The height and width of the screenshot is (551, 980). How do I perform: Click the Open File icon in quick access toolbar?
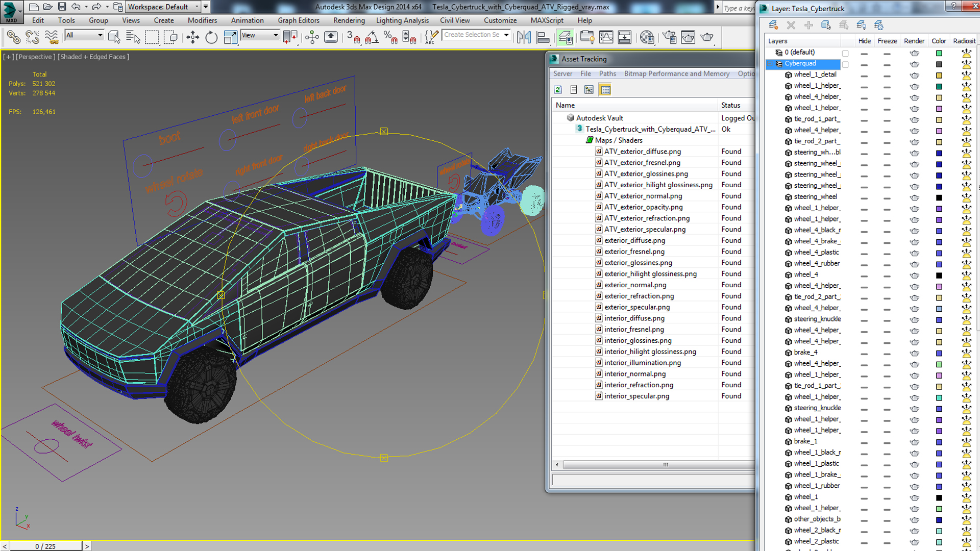(47, 7)
